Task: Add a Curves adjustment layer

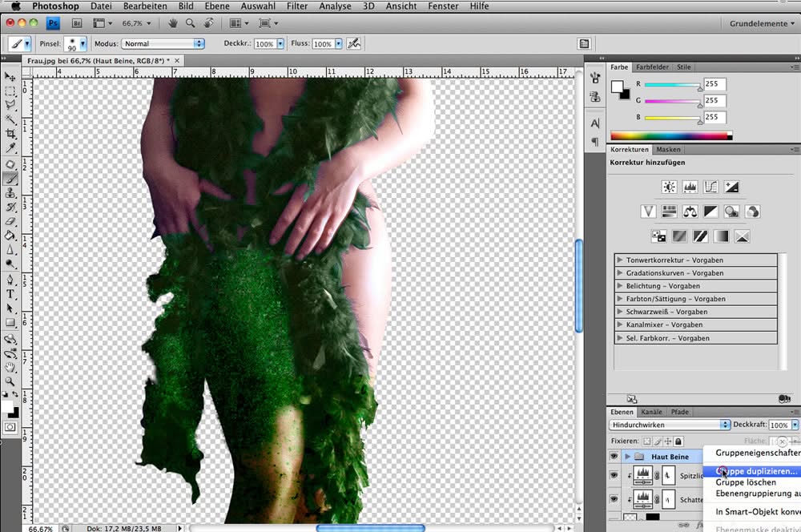Action: pyautogui.click(x=710, y=187)
